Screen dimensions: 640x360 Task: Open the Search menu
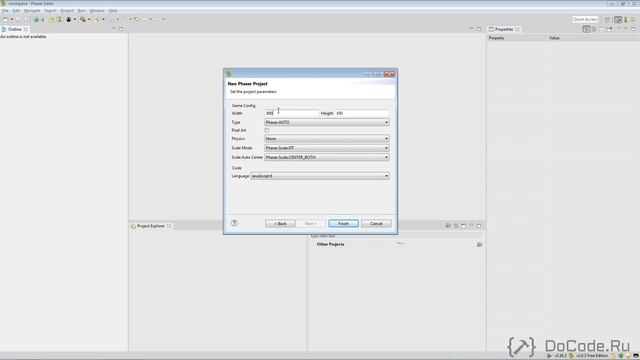point(50,11)
